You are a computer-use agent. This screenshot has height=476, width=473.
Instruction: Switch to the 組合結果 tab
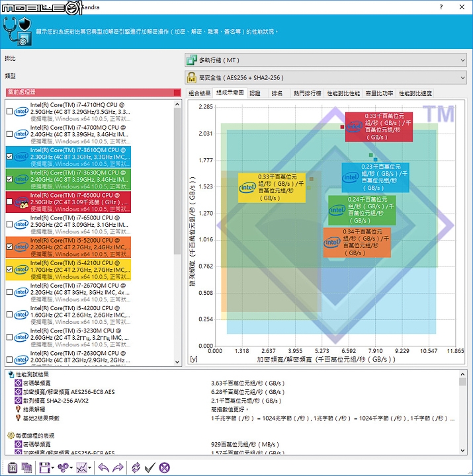(199, 93)
